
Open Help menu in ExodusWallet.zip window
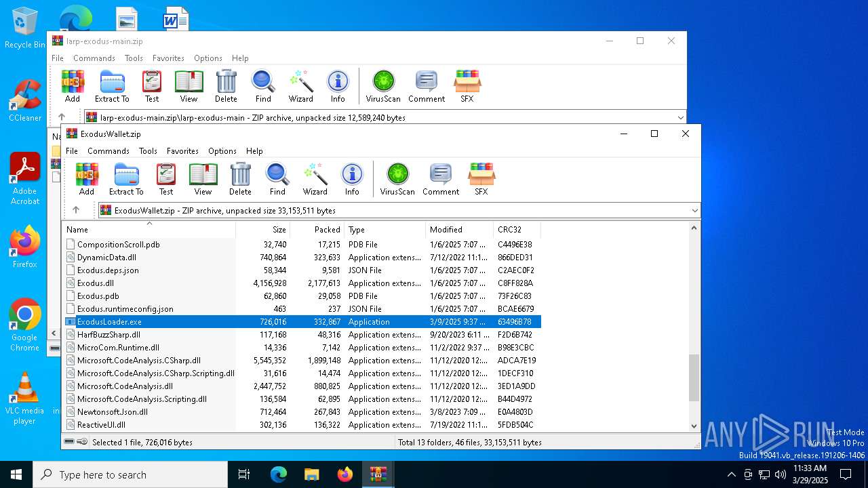coord(254,151)
